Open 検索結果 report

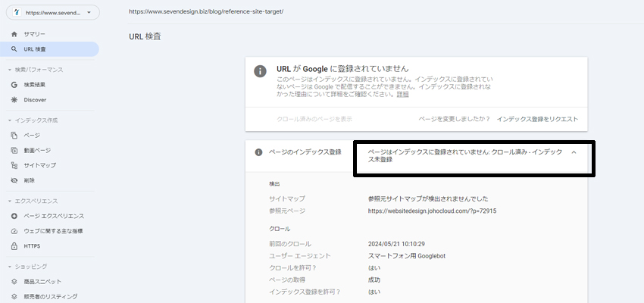pyautogui.click(x=35, y=85)
